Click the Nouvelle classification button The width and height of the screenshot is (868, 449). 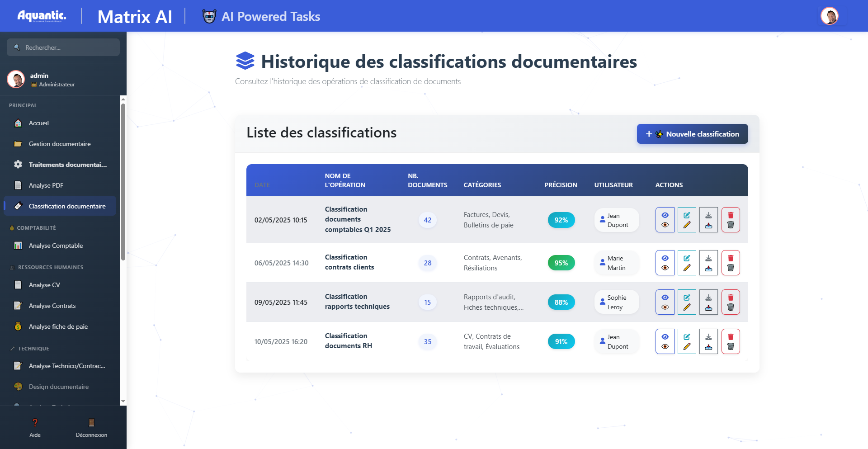(x=692, y=134)
